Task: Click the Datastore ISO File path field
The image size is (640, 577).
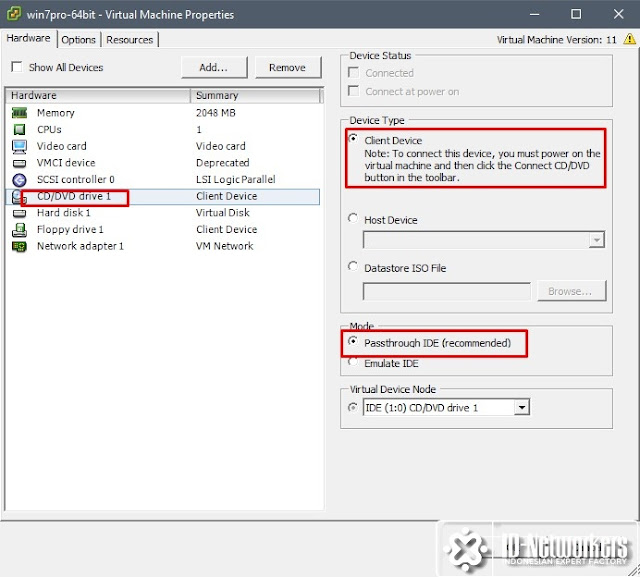Action: (447, 291)
